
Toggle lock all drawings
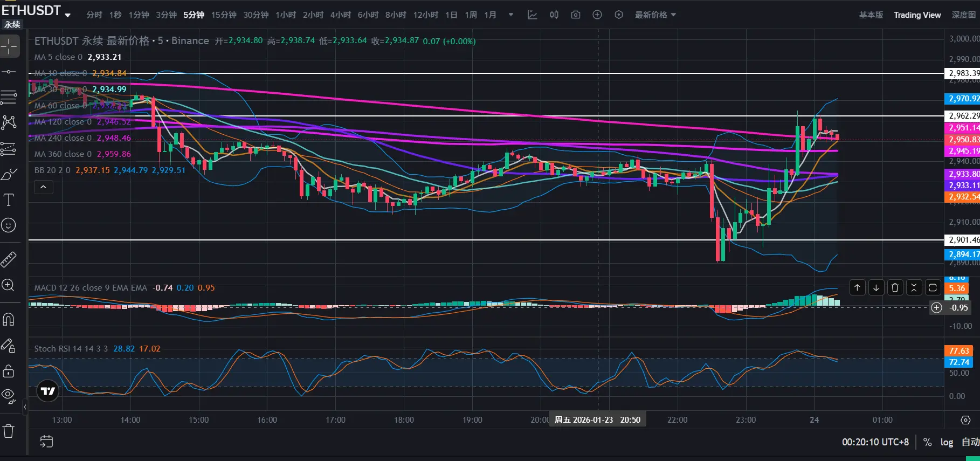(9, 371)
